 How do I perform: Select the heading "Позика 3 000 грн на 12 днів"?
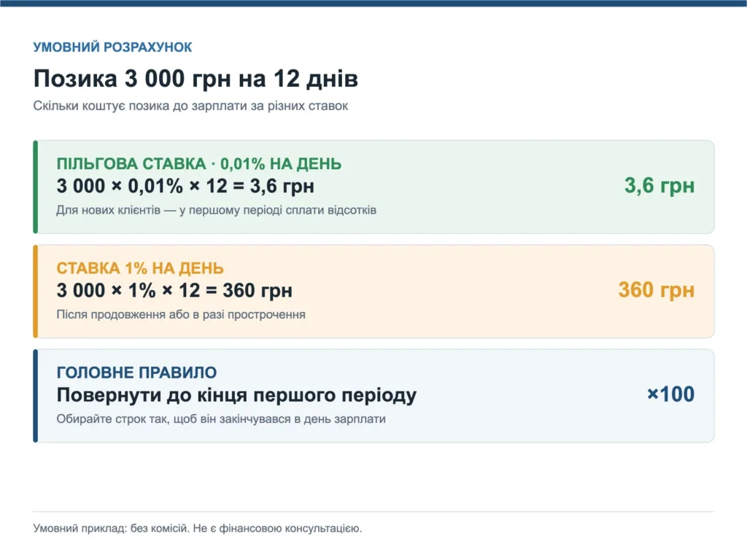pyautogui.click(x=196, y=79)
